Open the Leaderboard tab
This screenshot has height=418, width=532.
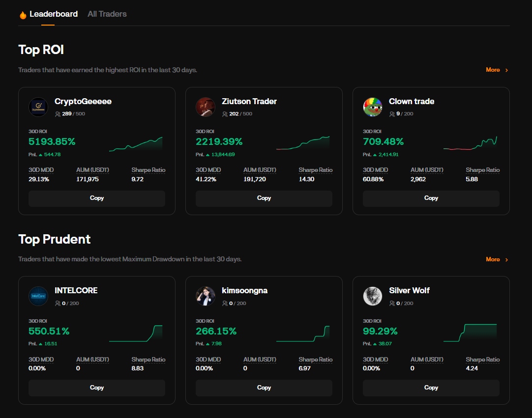[x=54, y=14]
